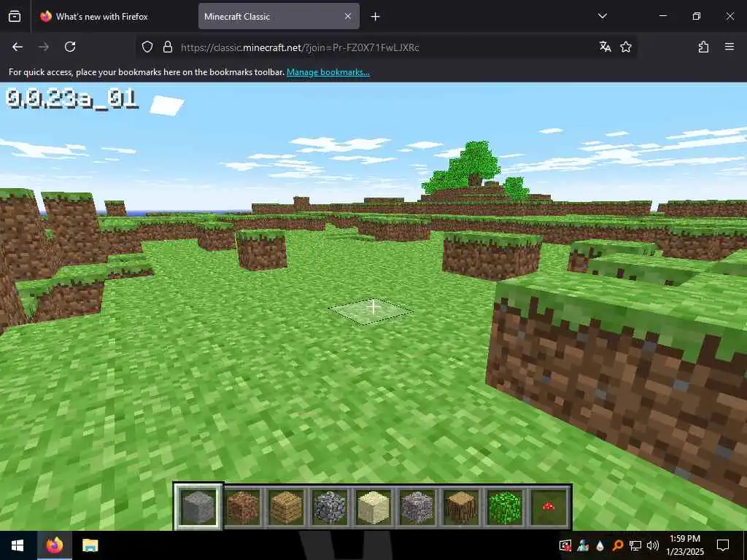List all tabs dropdown arrow

[602, 16]
